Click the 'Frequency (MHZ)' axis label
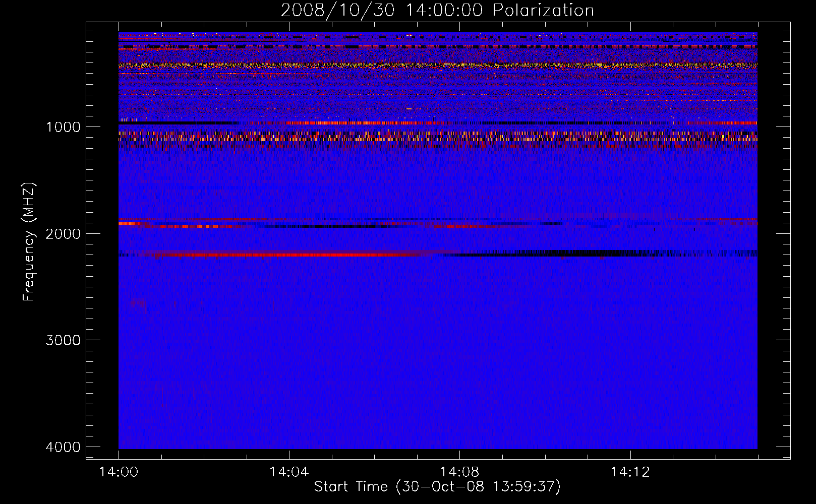The height and width of the screenshot is (504, 816). (x=29, y=242)
